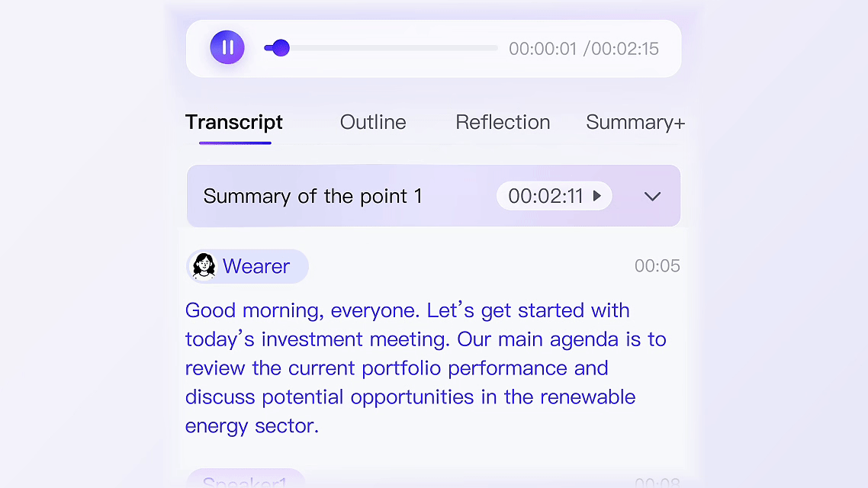Play from the 00:02:11 timestamp pill
This screenshot has width=868, height=488.
tap(554, 196)
